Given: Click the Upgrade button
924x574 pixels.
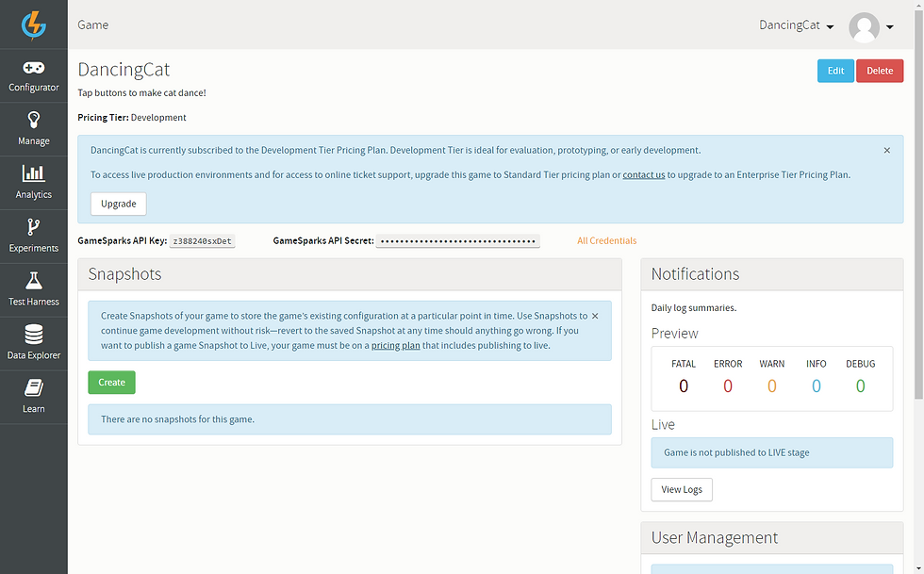Looking at the screenshot, I should point(119,204).
